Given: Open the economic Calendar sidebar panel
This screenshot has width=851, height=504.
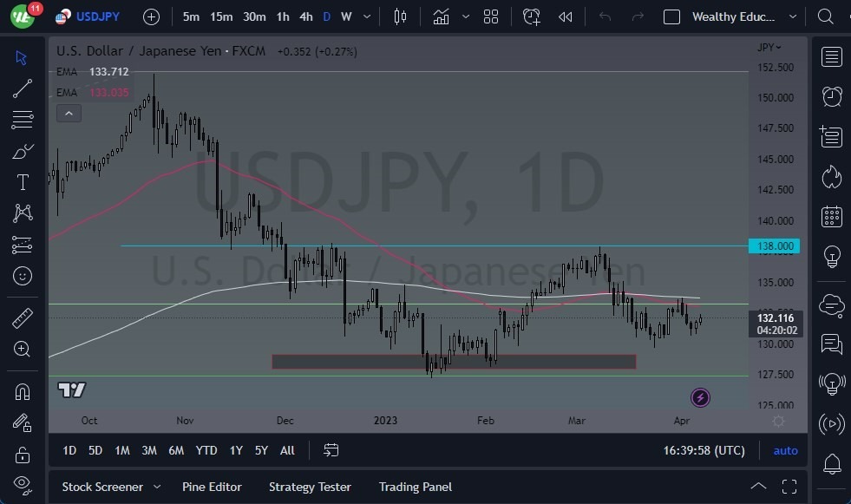Looking at the screenshot, I should [831, 216].
